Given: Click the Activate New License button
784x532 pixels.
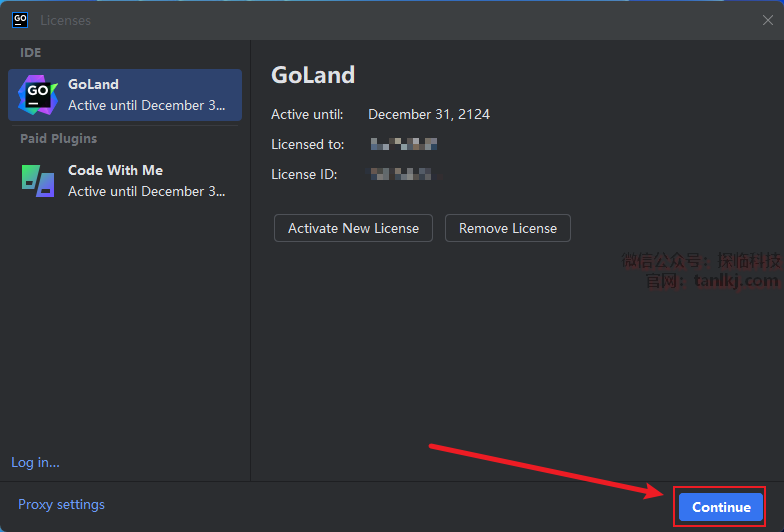Looking at the screenshot, I should pos(354,228).
